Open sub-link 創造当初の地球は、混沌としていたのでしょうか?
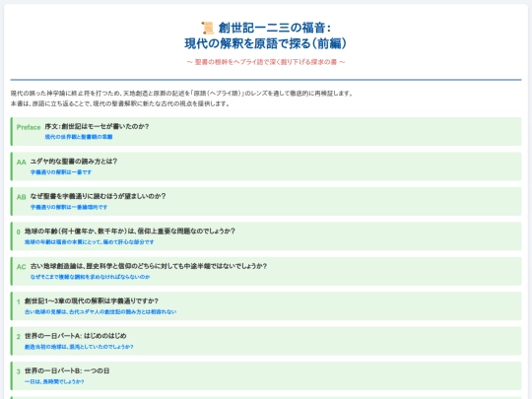This screenshot has height=399, width=532. [x=79, y=347]
